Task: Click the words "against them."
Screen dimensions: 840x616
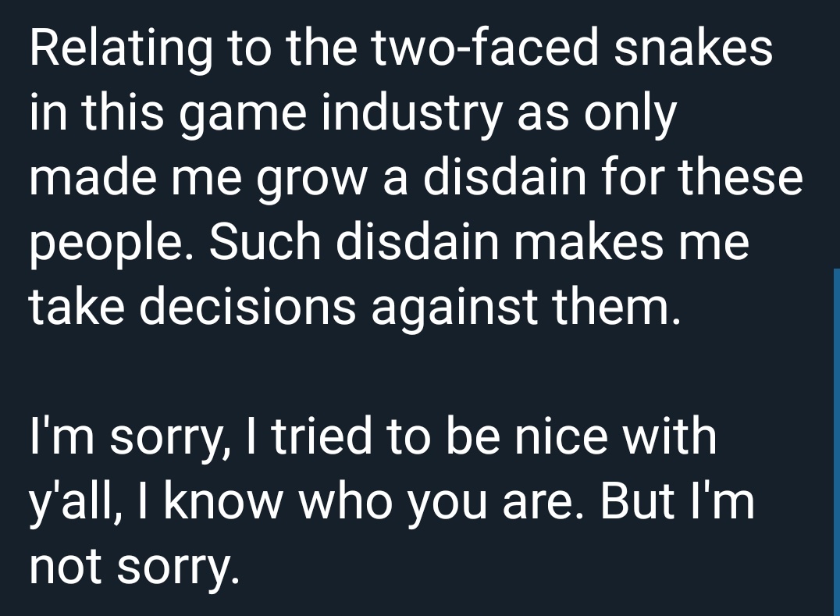Action: 526,308
